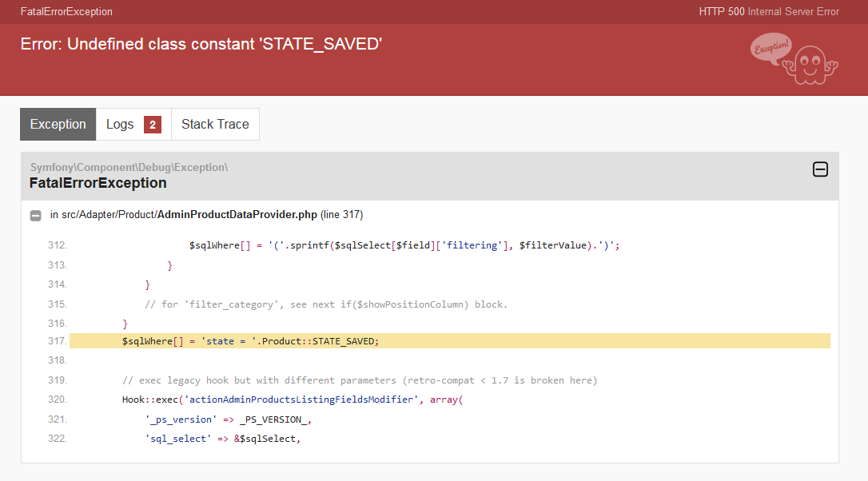Screen dimensions: 868x481
Task: Open the Logs tab
Action: coord(120,125)
